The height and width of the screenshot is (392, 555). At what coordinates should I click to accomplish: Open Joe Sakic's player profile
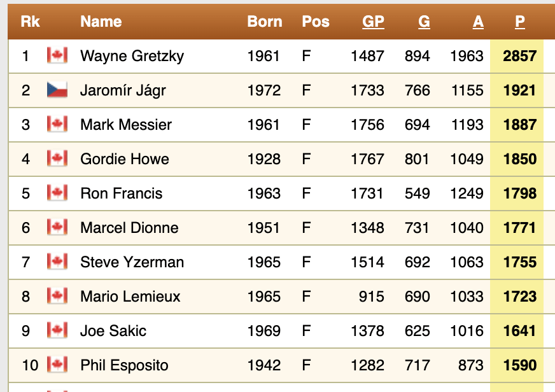click(x=113, y=331)
